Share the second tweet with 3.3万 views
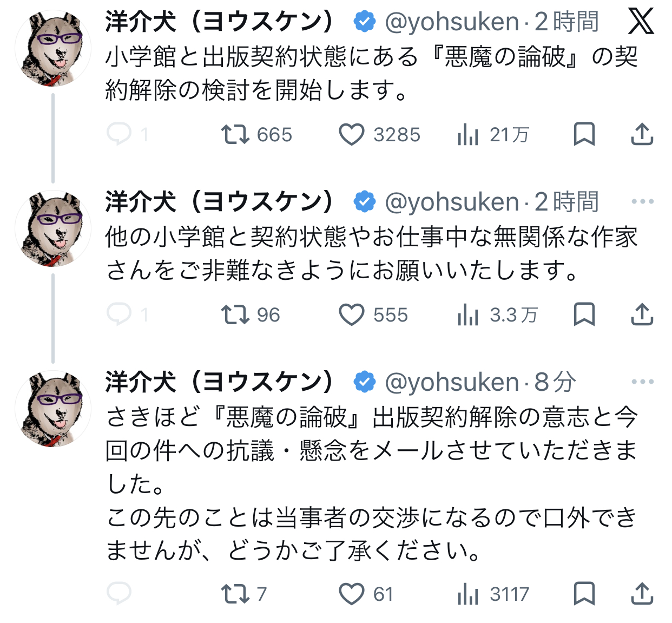The image size is (672, 623). (x=642, y=314)
